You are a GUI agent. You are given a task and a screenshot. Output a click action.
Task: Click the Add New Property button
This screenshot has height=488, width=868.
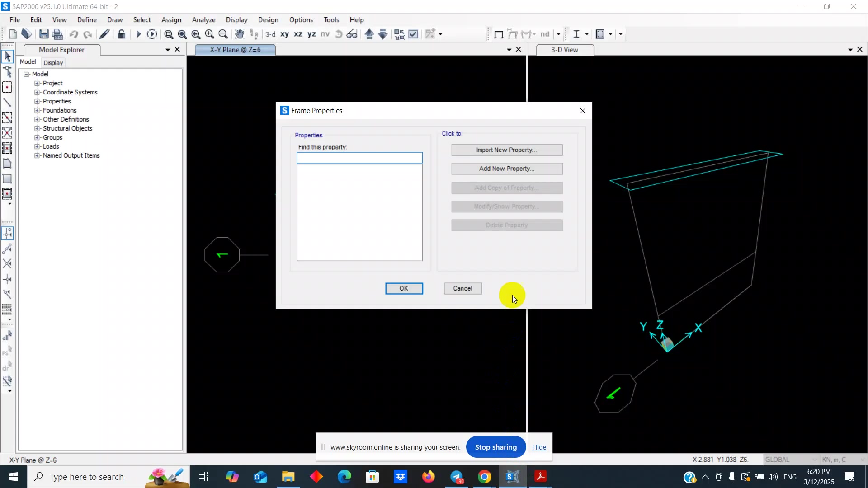(506, 169)
